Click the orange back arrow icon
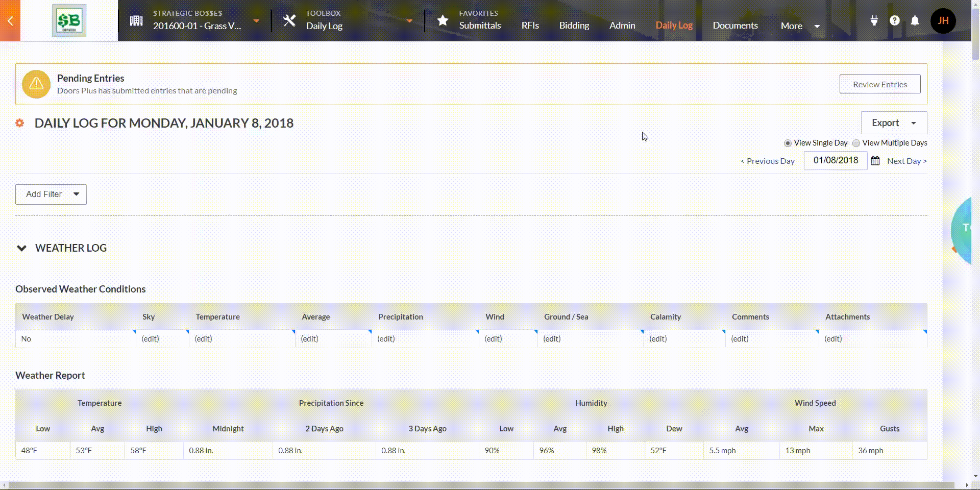 click(x=10, y=21)
